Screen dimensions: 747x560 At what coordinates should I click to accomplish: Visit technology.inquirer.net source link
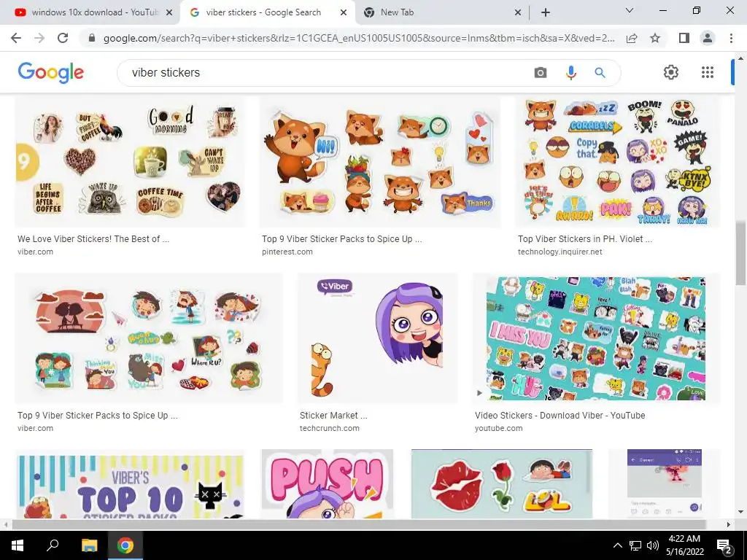pos(560,252)
